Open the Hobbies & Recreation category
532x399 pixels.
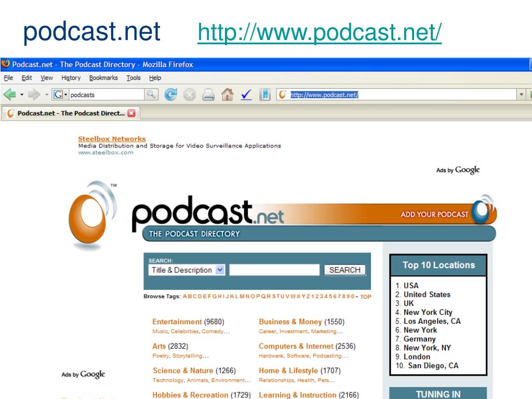(x=190, y=395)
